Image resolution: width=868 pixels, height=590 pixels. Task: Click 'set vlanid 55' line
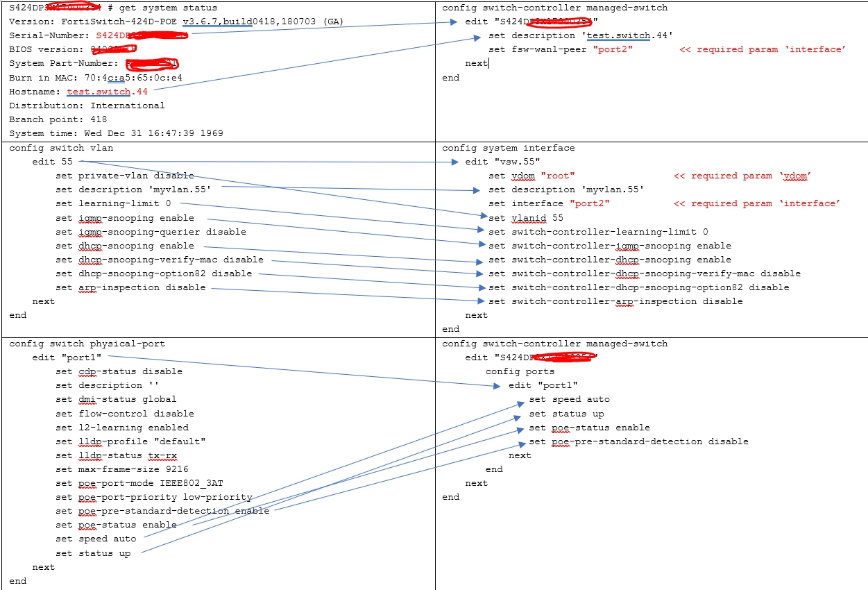point(526,217)
